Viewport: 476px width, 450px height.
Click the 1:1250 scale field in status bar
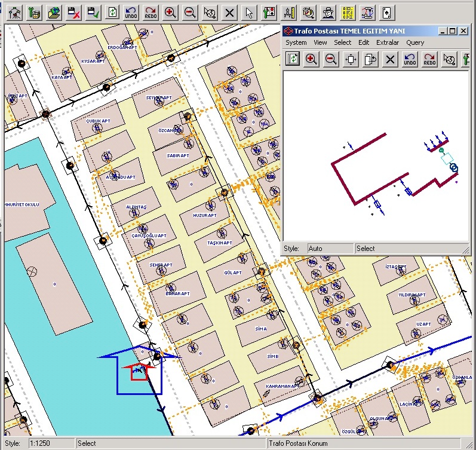[51, 443]
